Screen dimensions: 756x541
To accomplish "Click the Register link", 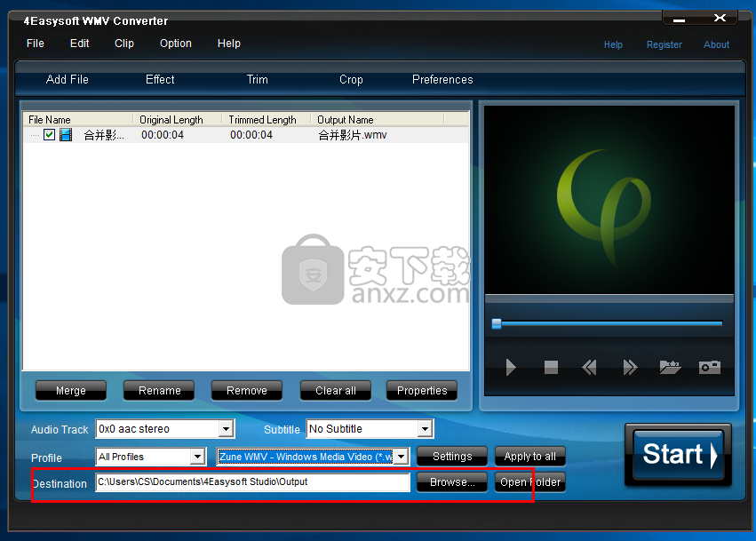I will (x=664, y=44).
